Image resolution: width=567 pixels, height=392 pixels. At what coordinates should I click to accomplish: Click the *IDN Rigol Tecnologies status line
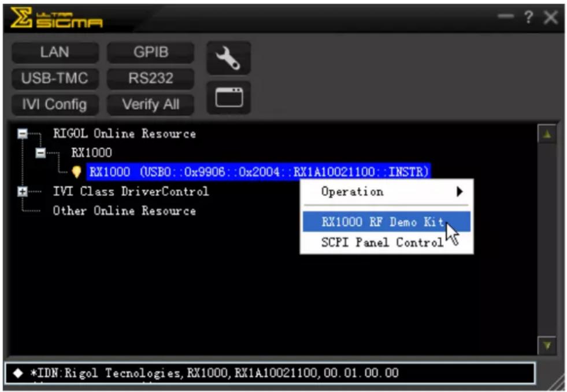tap(270, 373)
